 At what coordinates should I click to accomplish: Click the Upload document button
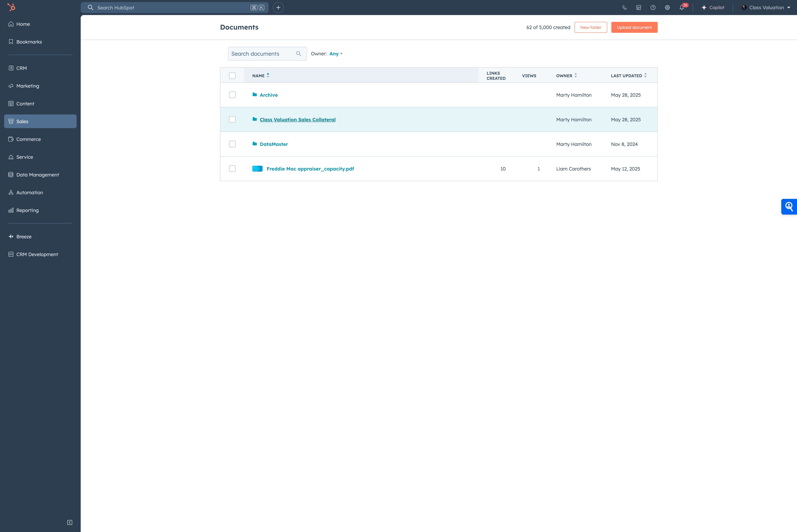(634, 28)
